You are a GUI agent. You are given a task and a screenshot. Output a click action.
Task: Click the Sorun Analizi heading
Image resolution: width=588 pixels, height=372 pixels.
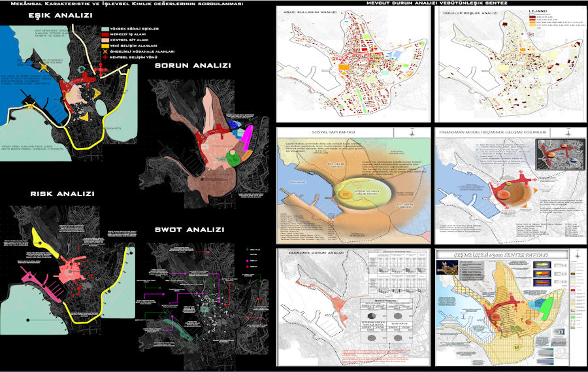click(192, 65)
